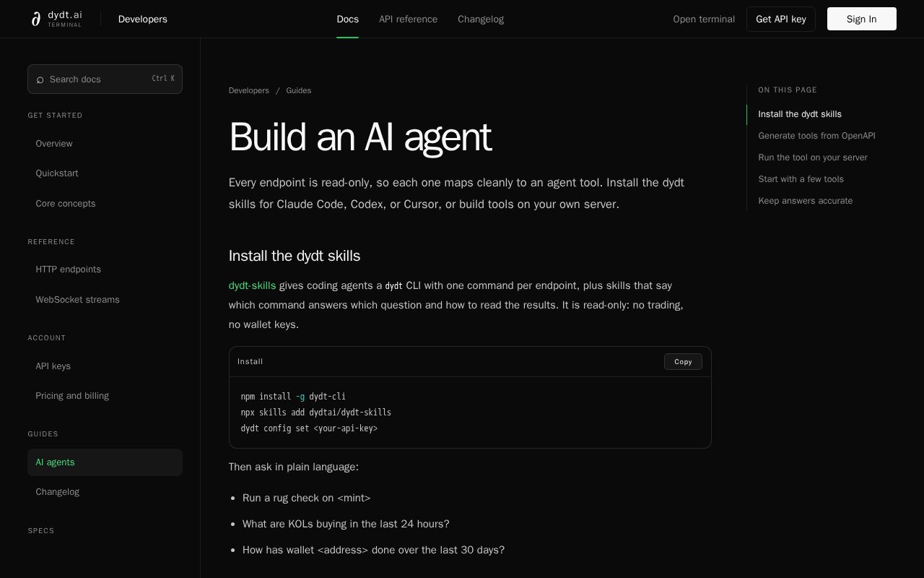Click the 'dydt config set <your-api-key>' line
This screenshot has height=578, width=924.
tap(309, 428)
